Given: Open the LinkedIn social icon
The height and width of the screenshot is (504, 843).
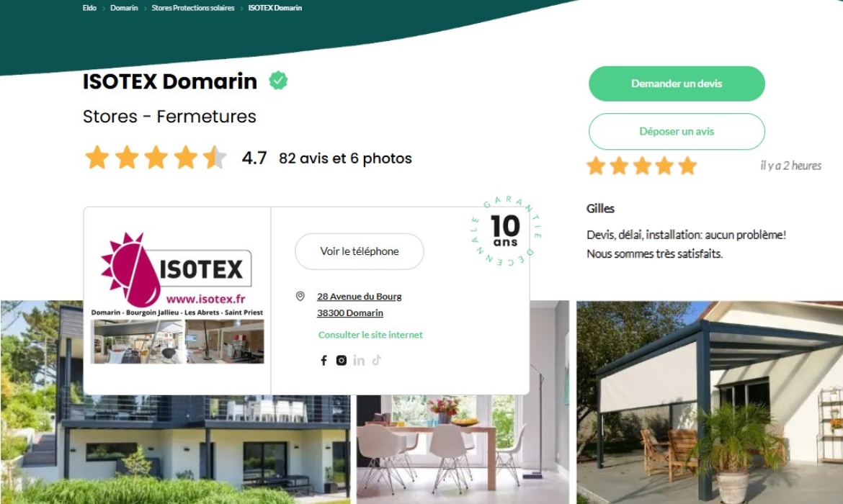Looking at the screenshot, I should 359,361.
